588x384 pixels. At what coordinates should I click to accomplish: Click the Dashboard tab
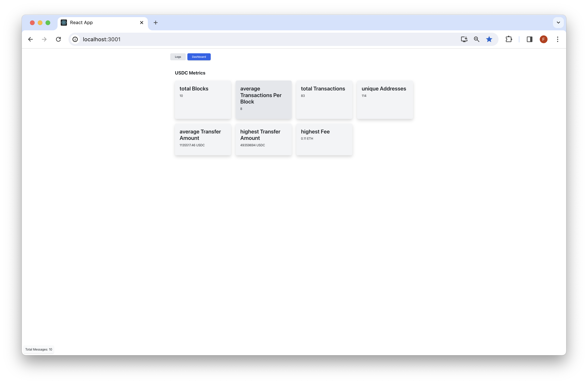(198, 57)
